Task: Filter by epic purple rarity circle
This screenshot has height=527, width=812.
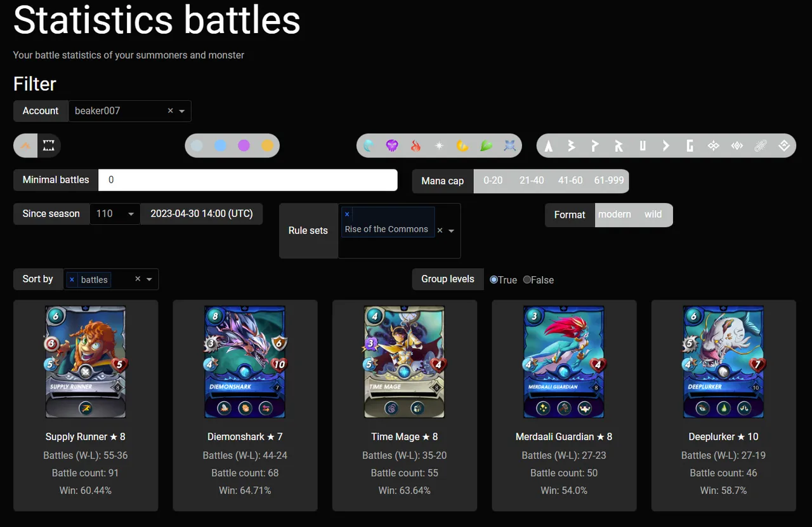Action: (244, 146)
